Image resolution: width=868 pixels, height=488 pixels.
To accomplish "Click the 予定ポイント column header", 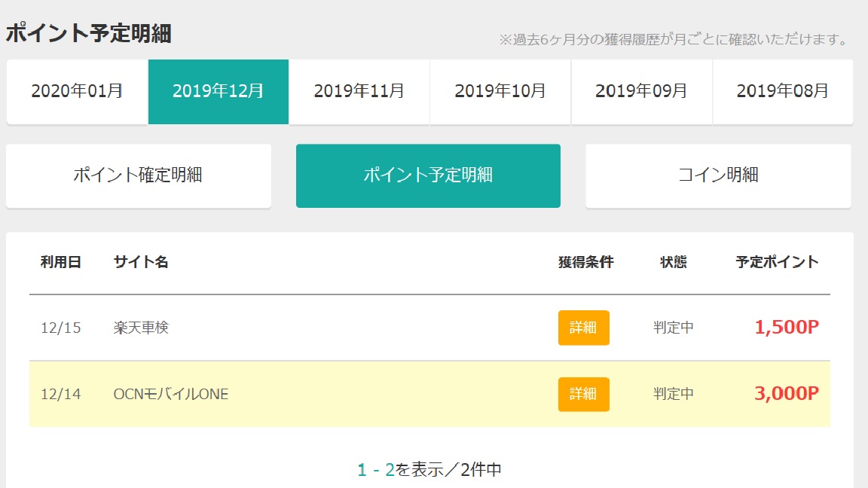I will (x=778, y=262).
